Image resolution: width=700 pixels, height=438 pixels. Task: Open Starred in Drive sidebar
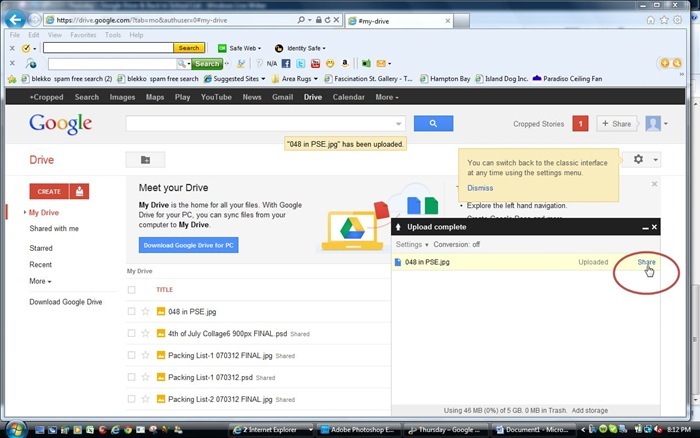(x=41, y=248)
